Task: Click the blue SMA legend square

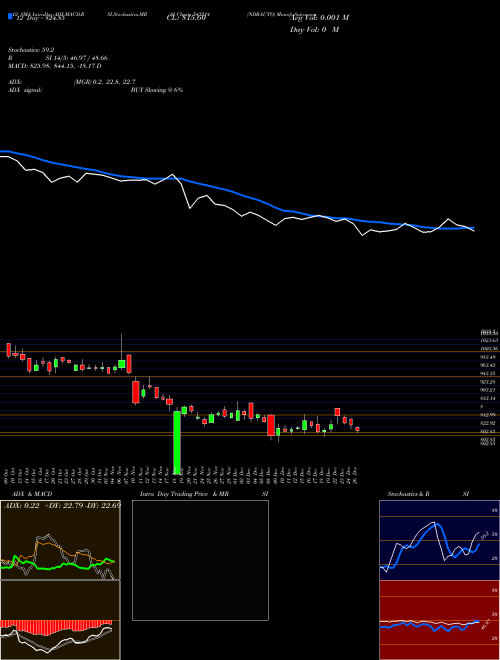Action: [x=10, y=16]
